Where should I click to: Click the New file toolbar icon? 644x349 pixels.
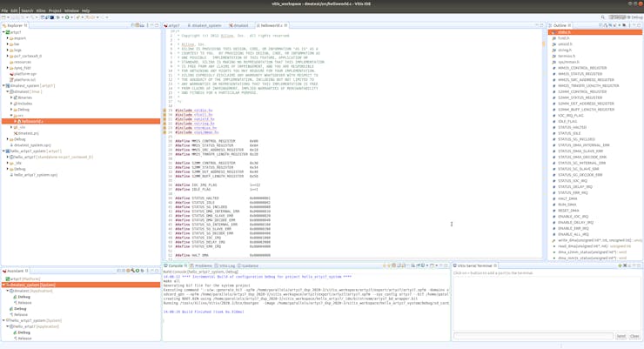tap(4, 17)
